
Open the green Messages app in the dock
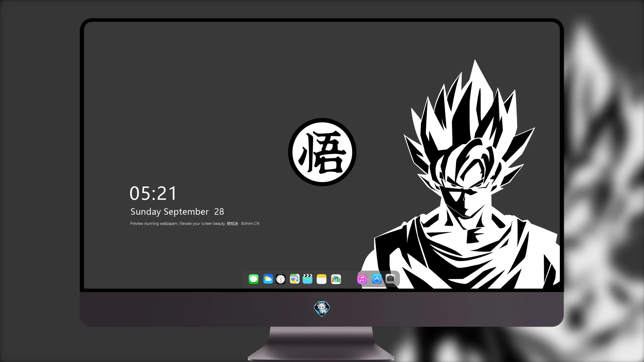point(254,279)
